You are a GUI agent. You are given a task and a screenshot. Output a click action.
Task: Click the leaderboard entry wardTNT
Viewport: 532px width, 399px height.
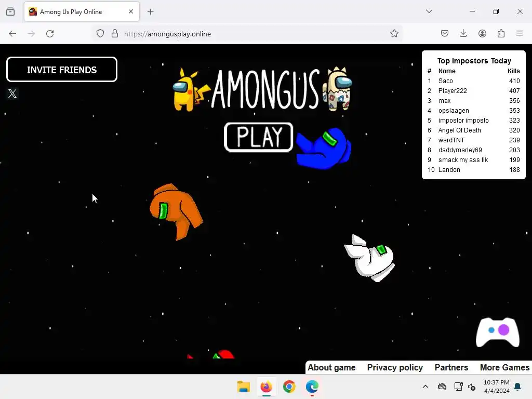pos(451,140)
